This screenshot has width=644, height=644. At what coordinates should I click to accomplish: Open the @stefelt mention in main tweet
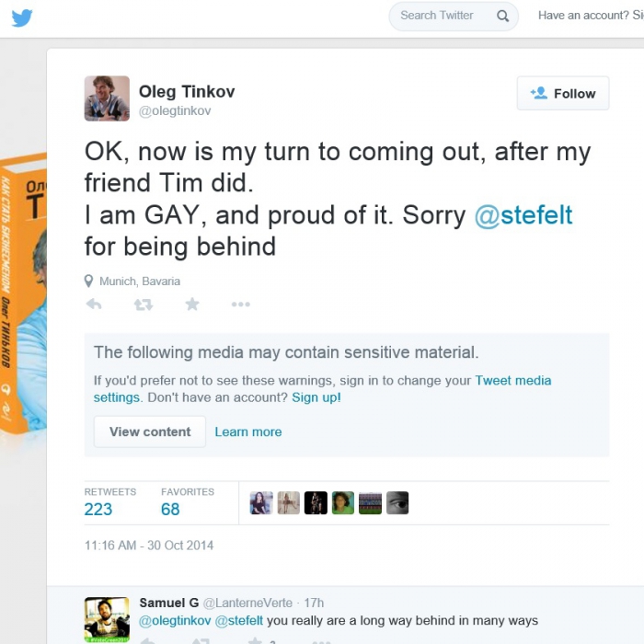(523, 216)
